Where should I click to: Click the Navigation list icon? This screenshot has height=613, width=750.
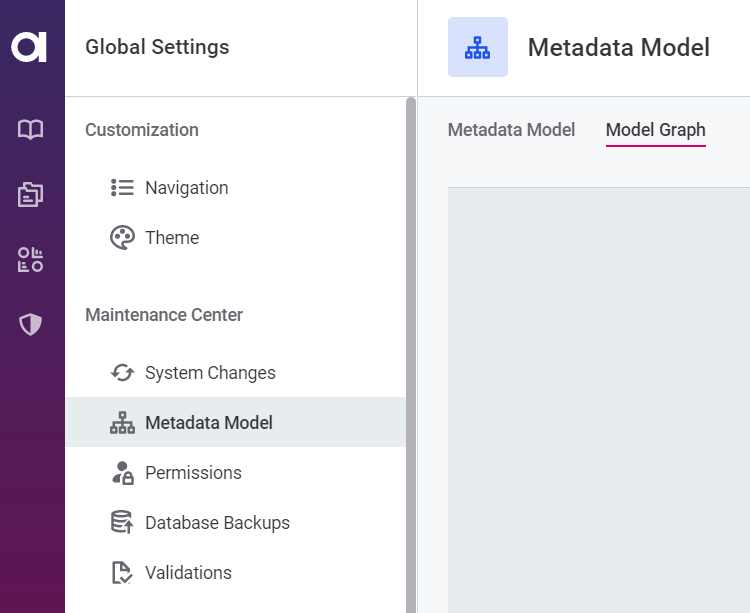point(122,187)
